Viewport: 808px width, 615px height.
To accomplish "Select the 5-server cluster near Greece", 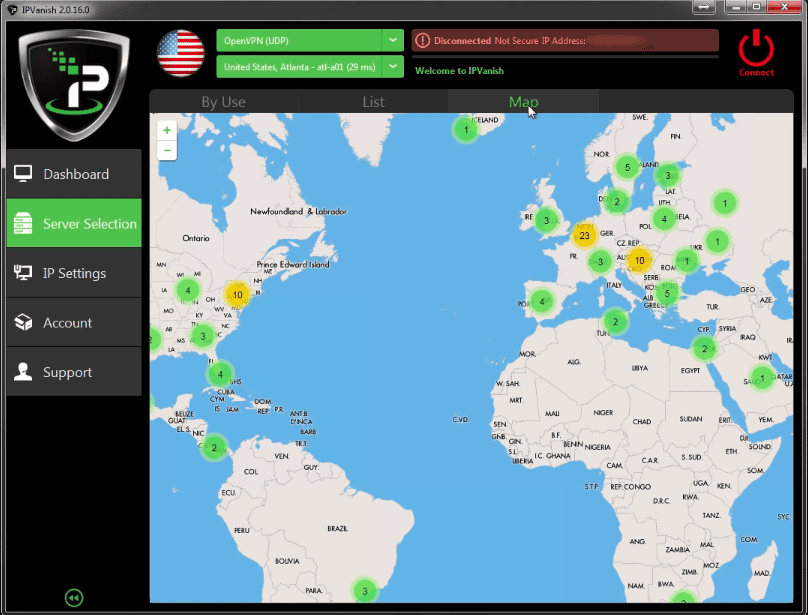I will tap(667, 293).
